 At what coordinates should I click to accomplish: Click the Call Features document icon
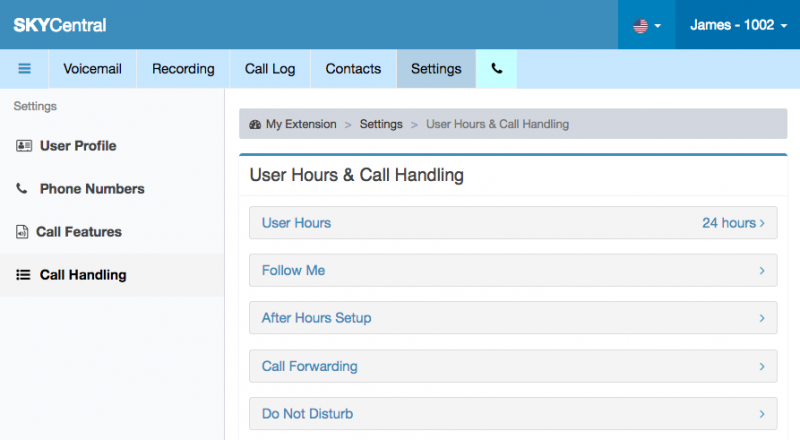tap(22, 232)
